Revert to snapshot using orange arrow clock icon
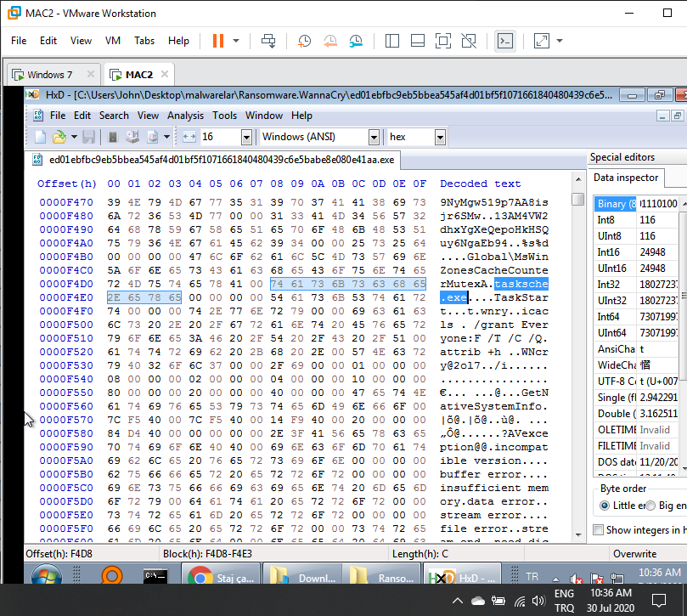This screenshot has height=616, width=687. pos(330,41)
